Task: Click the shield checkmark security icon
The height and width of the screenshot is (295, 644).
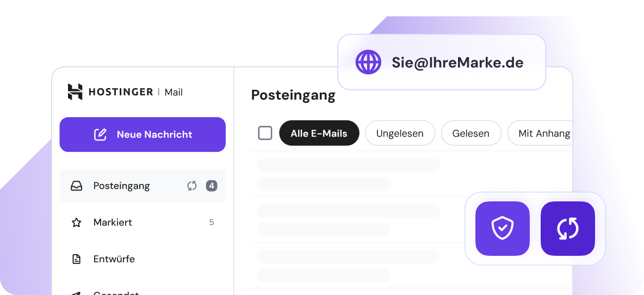Action: (x=502, y=229)
